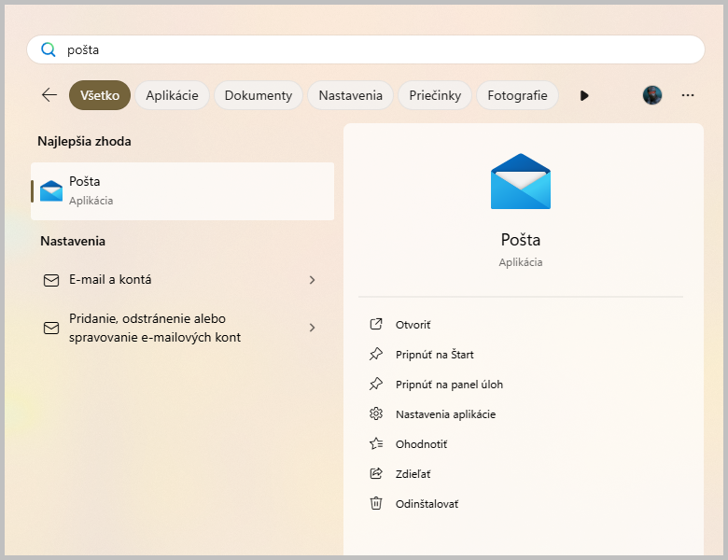Click Otvoriť to launch Pošta
Viewport: 728px width, 560px height.
click(x=413, y=325)
